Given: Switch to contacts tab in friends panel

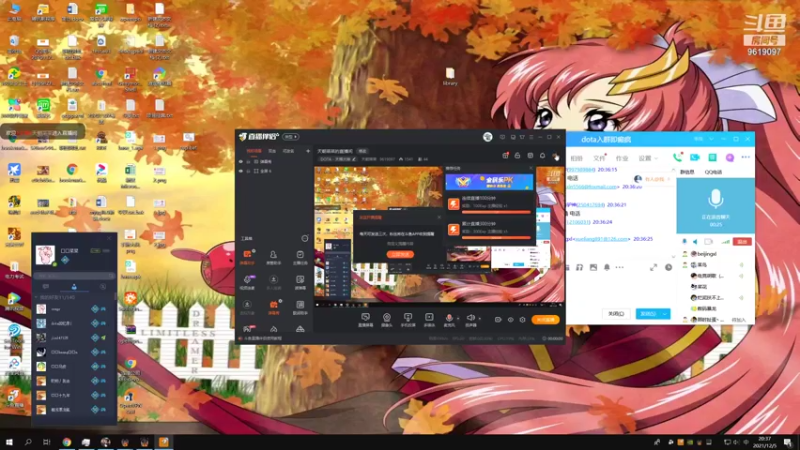Looking at the screenshot, I should pos(74,287).
